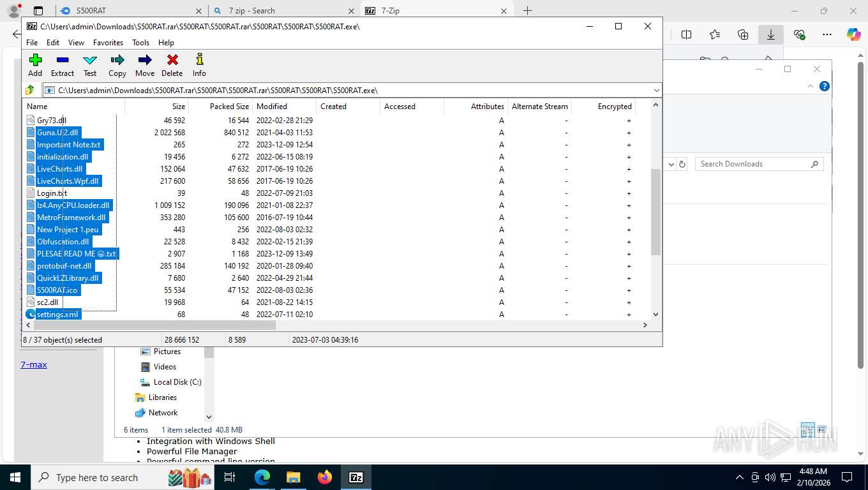Screen dimensions: 868x490
Task: Select Network in Explorer navigation pane
Action: pos(156,413)
